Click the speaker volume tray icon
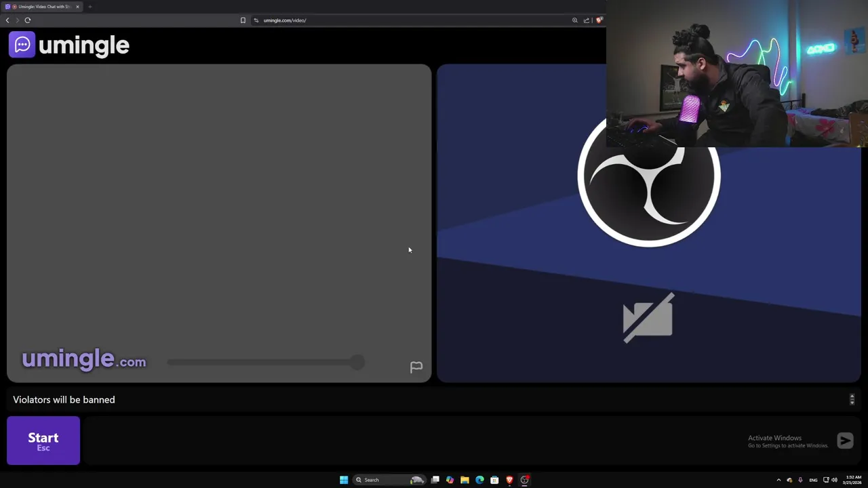Screen dimensions: 868x488 (834, 480)
